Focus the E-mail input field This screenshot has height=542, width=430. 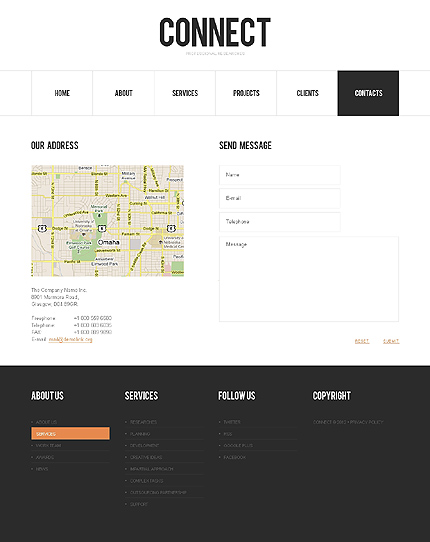coord(280,198)
